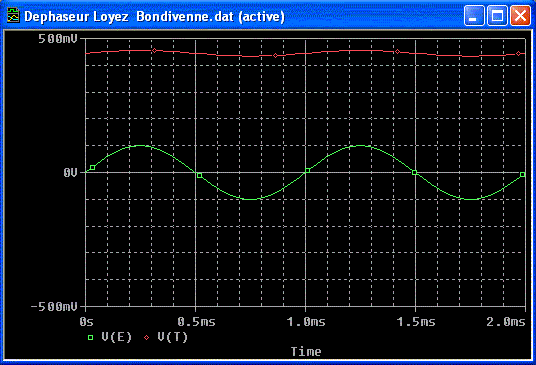This screenshot has width=536, height=365.
Task: Click the last red diamond marker on V(T) trace
Action: [519, 54]
